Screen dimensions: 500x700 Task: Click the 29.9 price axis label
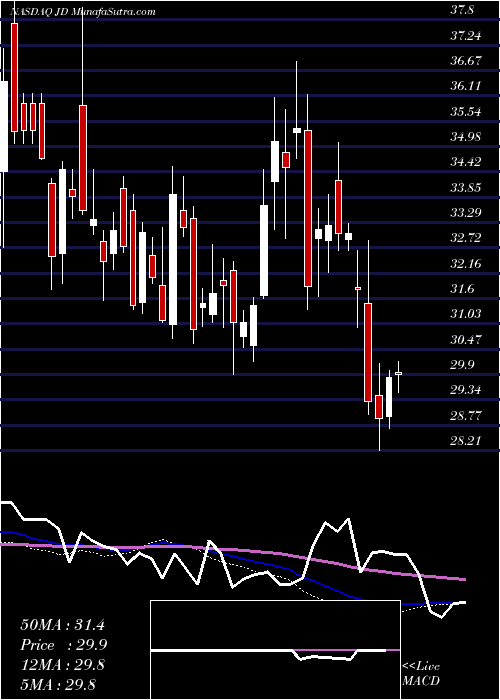click(x=462, y=365)
